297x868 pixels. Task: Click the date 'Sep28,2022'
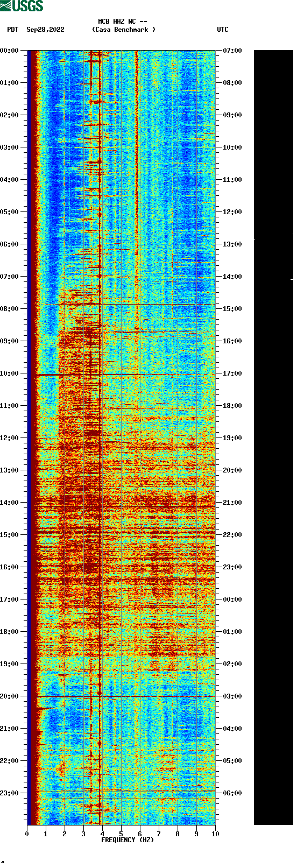45,30
